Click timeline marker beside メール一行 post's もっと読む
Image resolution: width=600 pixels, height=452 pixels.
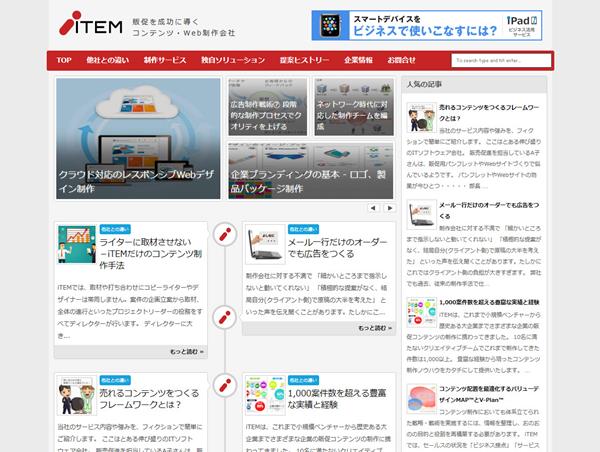[225, 317]
